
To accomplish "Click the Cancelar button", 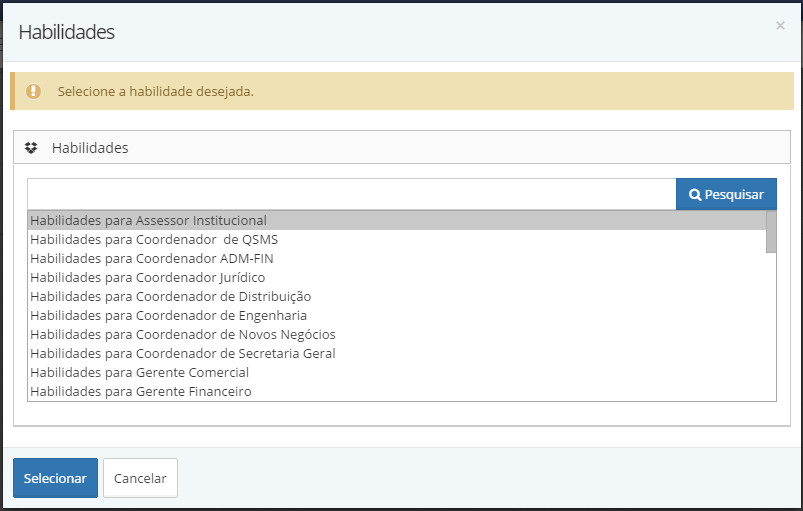I will point(140,478).
